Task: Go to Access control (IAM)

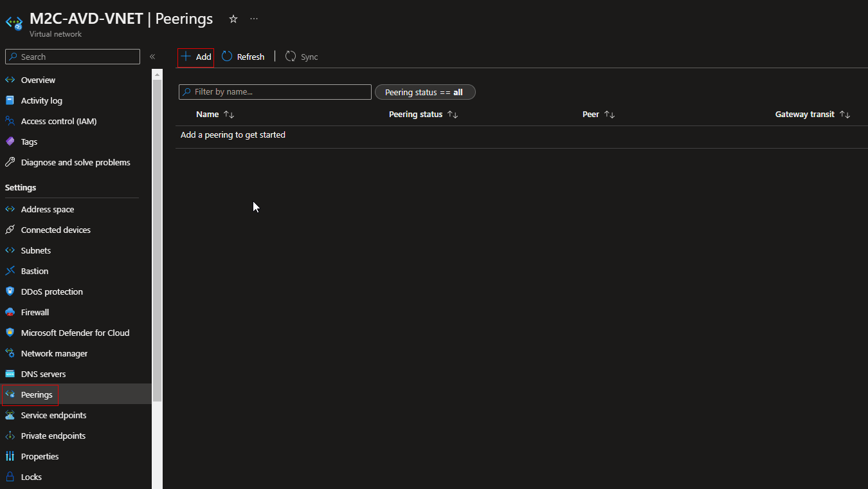Action: (59, 121)
